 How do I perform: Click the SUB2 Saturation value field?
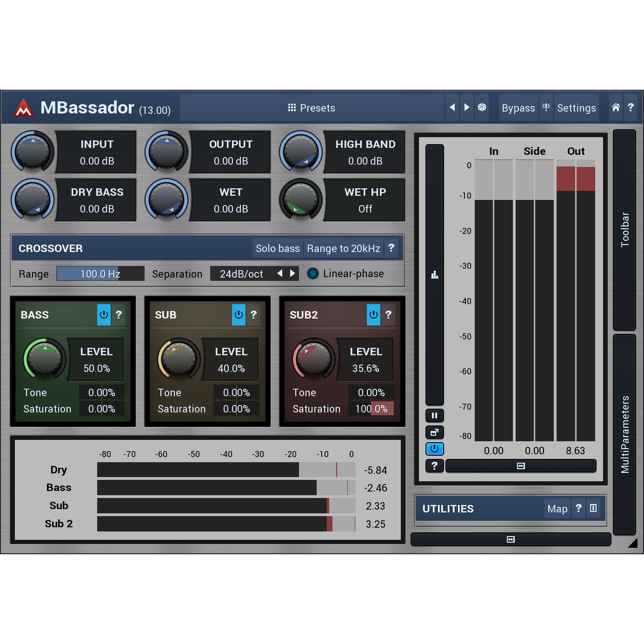click(x=371, y=409)
